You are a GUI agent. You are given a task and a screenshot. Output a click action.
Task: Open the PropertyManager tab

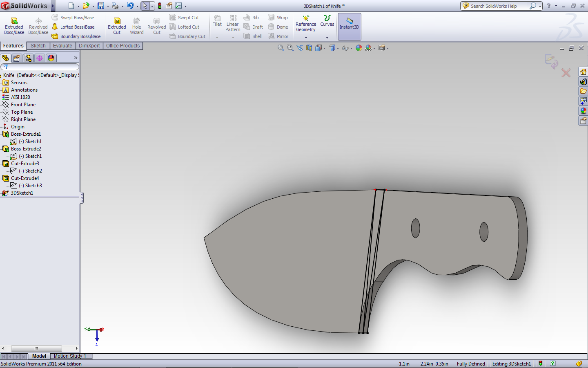[17, 58]
